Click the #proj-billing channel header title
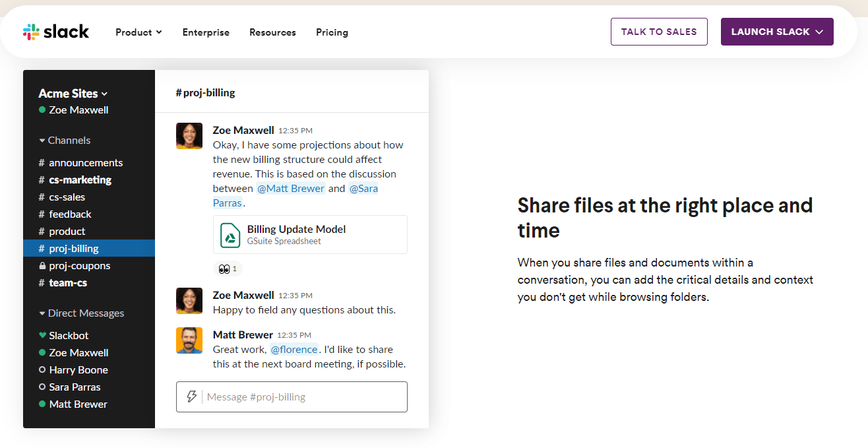Screen dimensions: 868x448 (206, 93)
